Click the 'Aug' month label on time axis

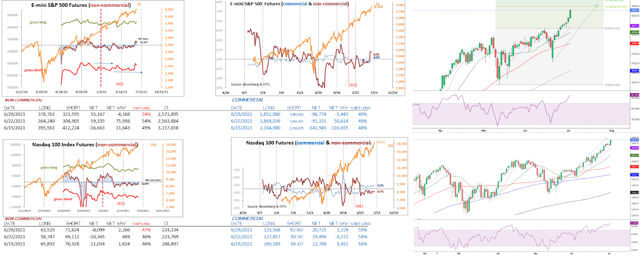point(611,131)
